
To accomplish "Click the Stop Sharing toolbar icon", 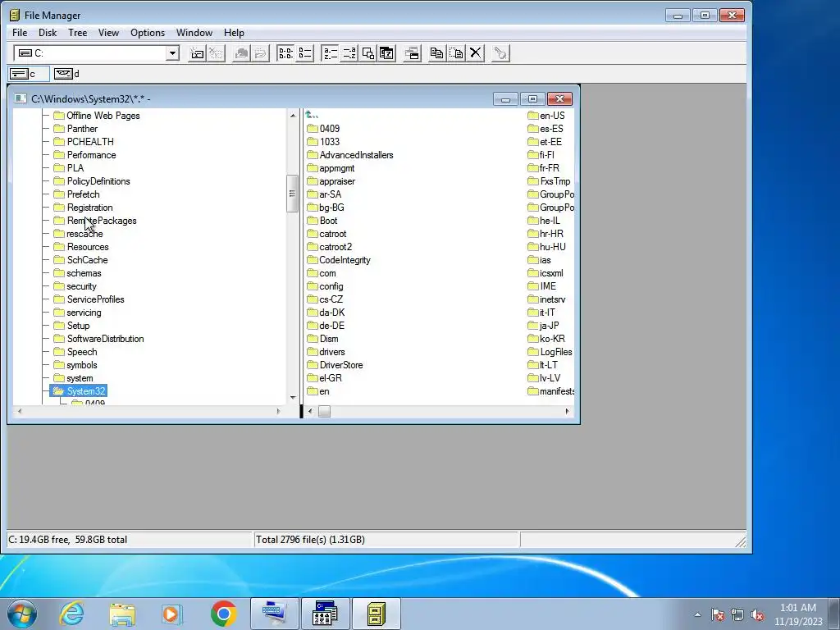I will coord(260,53).
